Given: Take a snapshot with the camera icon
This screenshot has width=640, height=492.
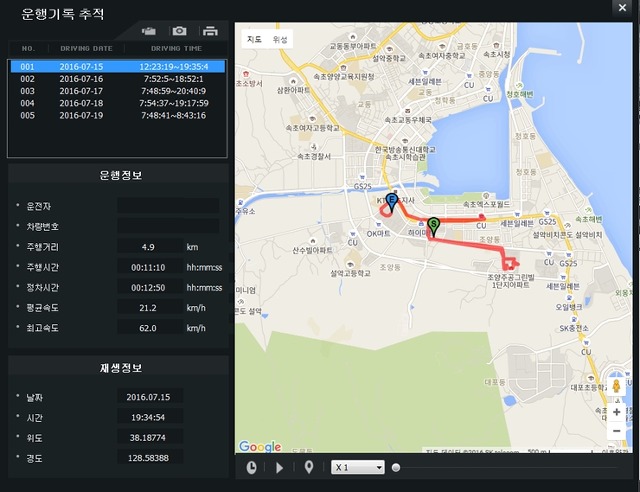Looking at the screenshot, I should [179, 31].
